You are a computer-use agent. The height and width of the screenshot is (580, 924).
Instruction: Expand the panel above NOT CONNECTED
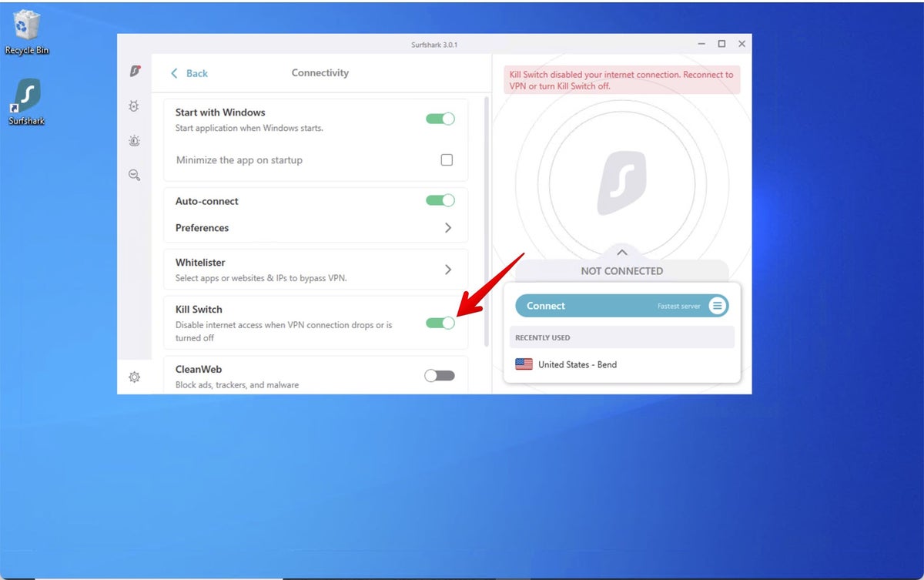[622, 253]
